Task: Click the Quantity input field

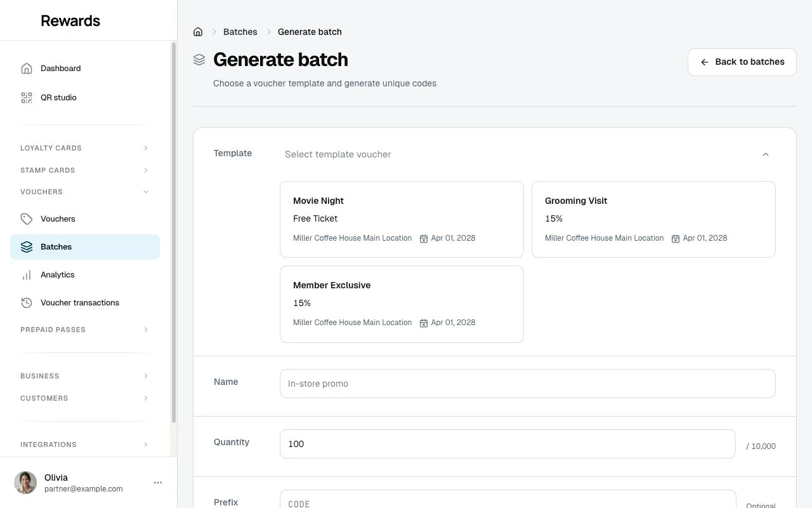Action: point(507,444)
